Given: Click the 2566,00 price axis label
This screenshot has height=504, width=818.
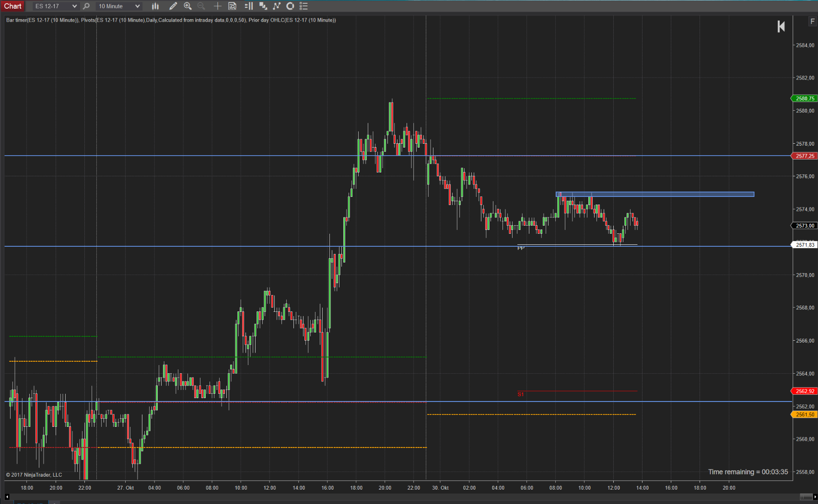Looking at the screenshot, I should pyautogui.click(x=805, y=341).
